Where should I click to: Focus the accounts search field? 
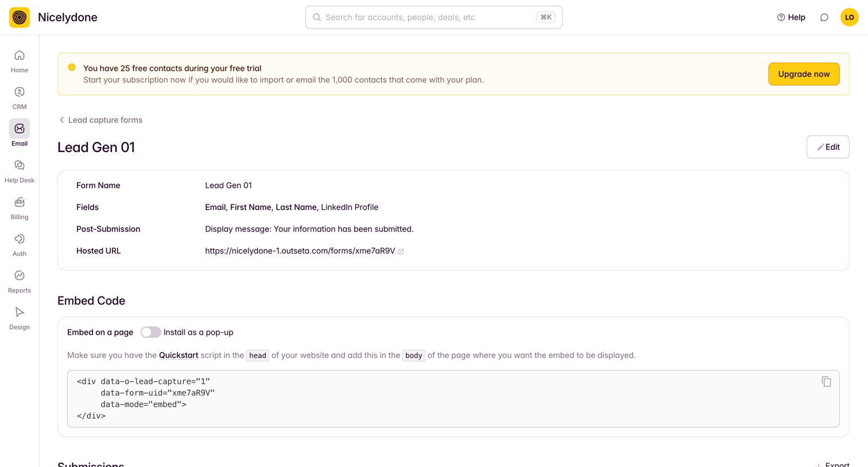[433, 17]
